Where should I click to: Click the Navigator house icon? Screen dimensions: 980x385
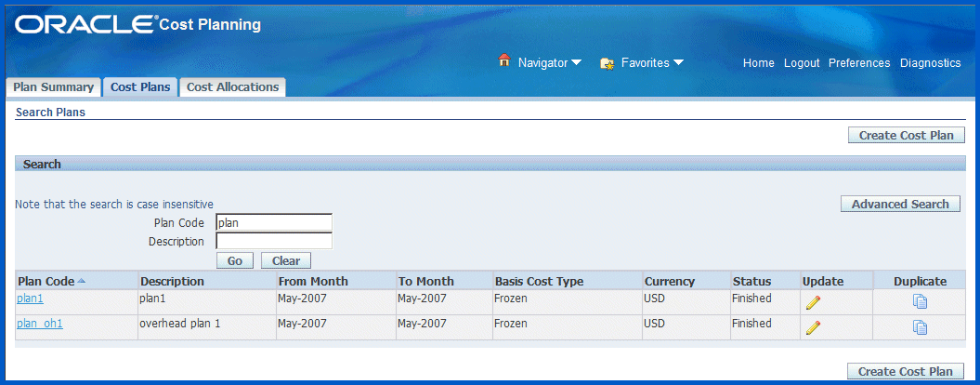(x=504, y=60)
